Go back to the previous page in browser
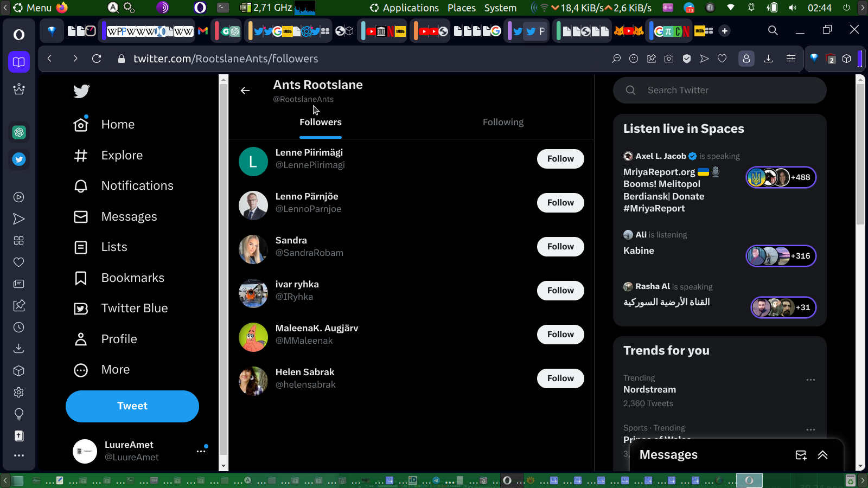 (49, 59)
